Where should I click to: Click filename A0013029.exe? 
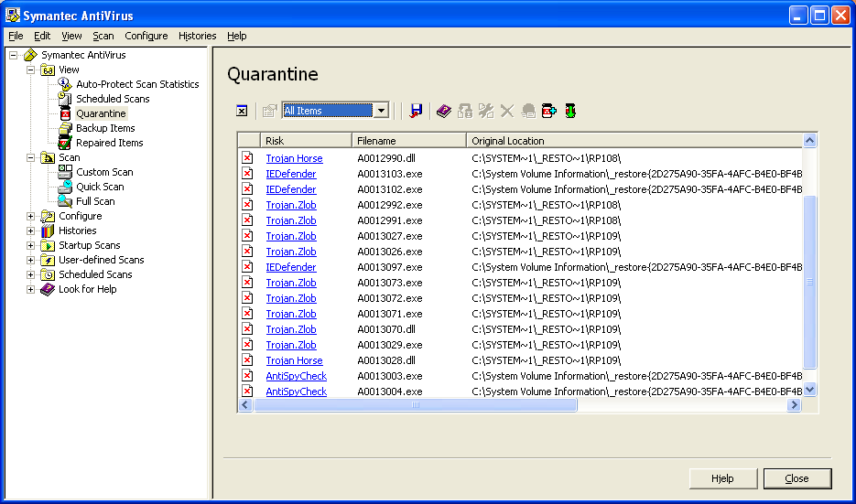click(390, 345)
